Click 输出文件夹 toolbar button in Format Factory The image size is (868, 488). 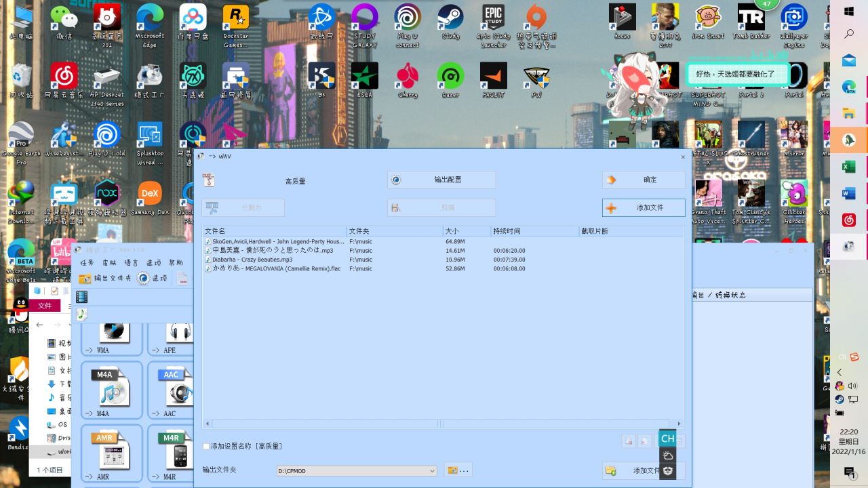105,279
